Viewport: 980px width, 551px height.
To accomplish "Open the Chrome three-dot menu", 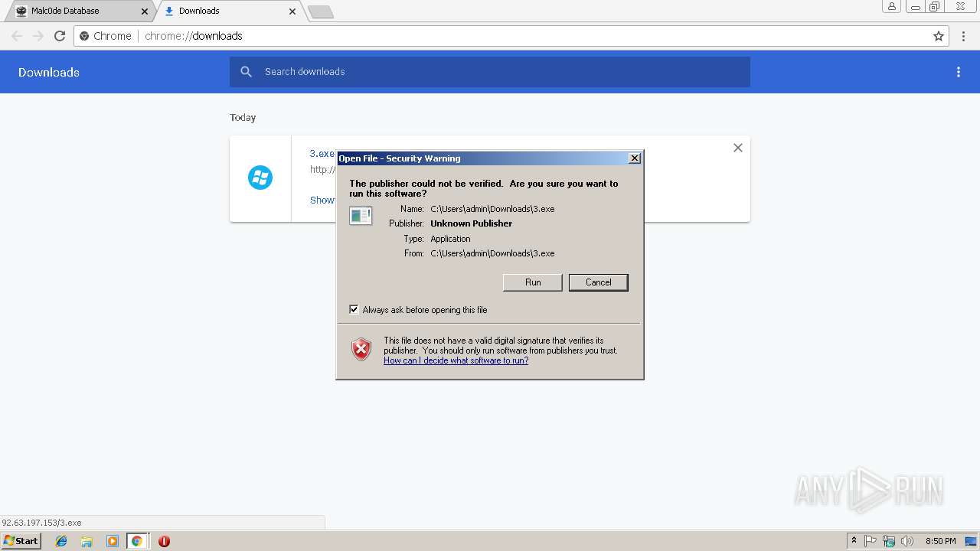I will pyautogui.click(x=964, y=36).
